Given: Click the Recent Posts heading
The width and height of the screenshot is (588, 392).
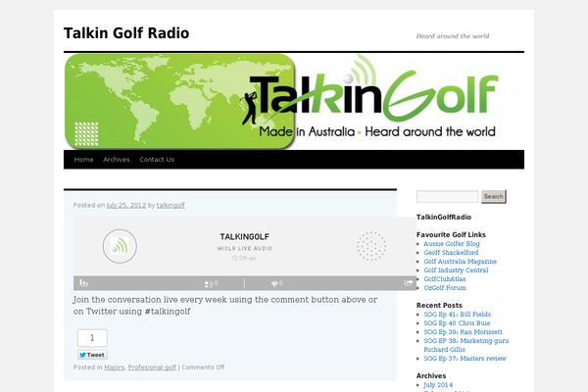Looking at the screenshot, I should (x=439, y=306).
